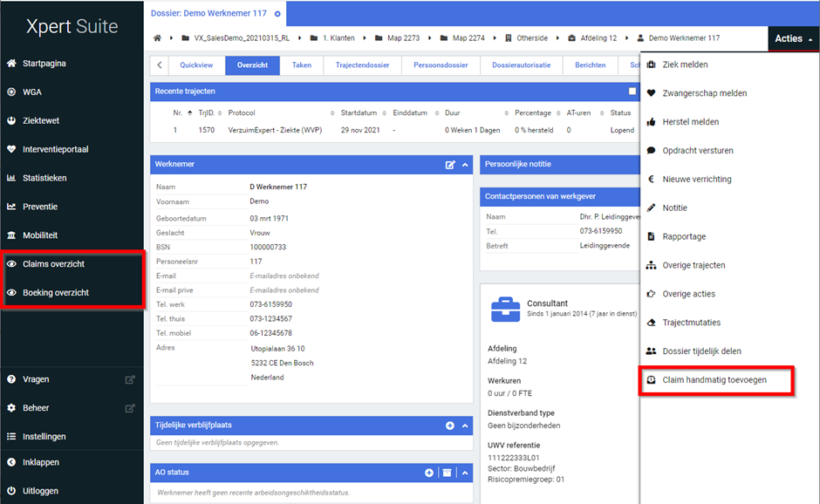Open Boeking overzicht in the sidebar
Screen dimensions: 820x504
(x=55, y=293)
